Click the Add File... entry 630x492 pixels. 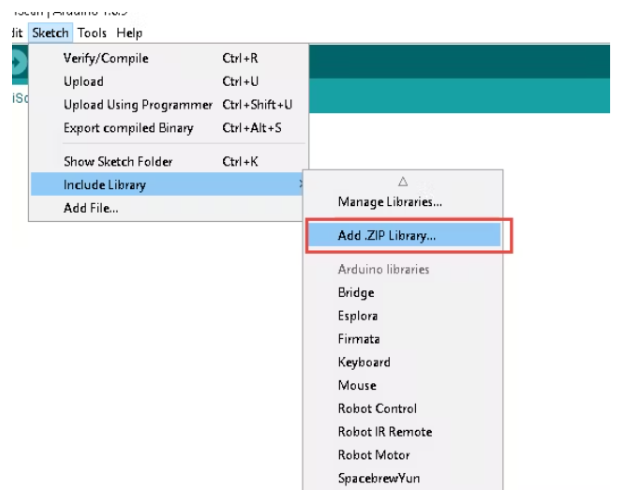coord(168,208)
